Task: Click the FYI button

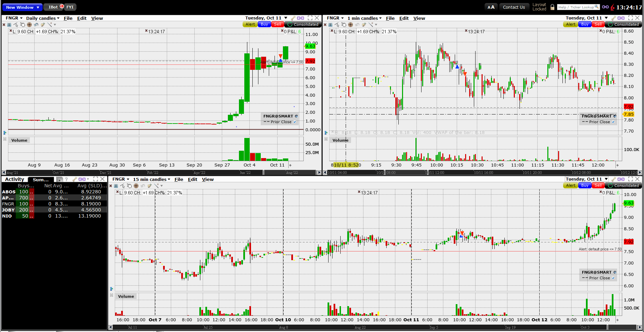Action: 70,7
